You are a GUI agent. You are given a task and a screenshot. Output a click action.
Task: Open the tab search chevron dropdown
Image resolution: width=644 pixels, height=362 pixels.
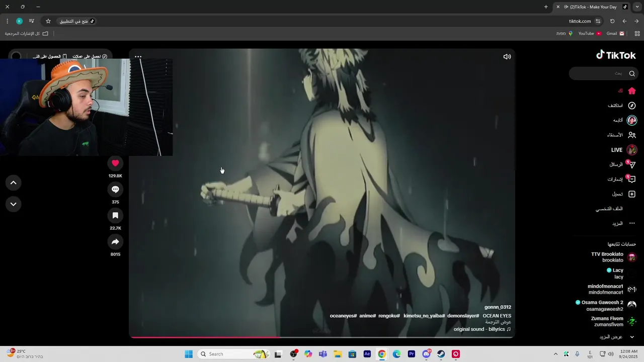[x=637, y=7]
